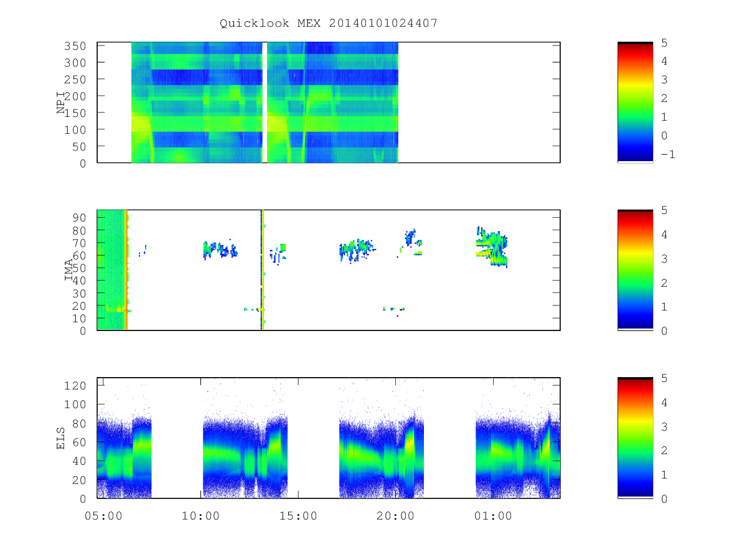
Task: Click the 05:00 time tick label
Action: [103, 516]
